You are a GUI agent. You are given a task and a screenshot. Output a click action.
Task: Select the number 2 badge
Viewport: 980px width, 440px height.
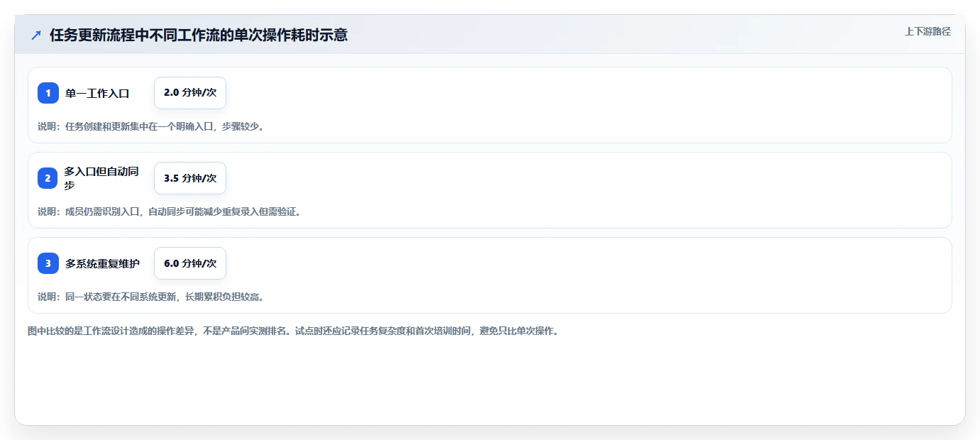(48, 178)
